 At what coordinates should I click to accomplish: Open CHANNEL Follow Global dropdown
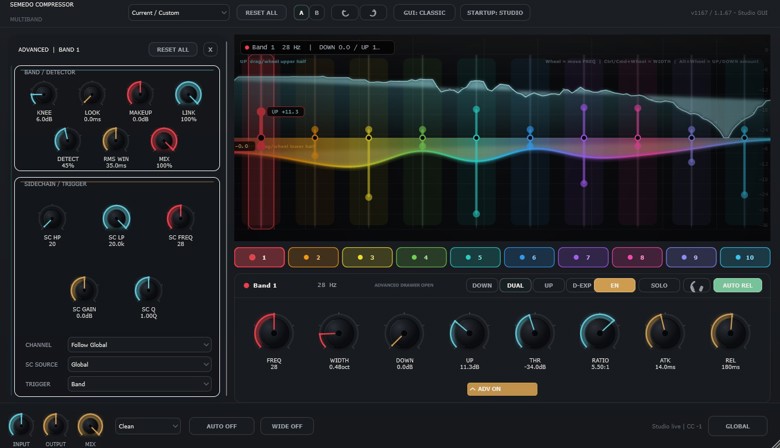click(139, 345)
